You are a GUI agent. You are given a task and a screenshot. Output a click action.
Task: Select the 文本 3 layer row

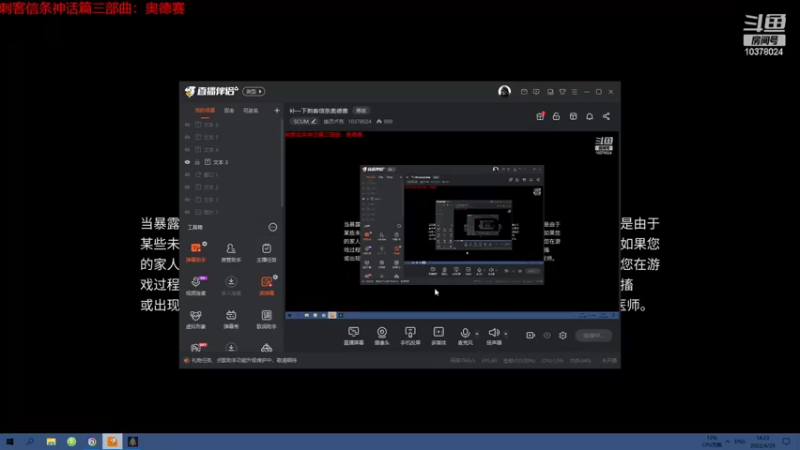click(x=231, y=162)
